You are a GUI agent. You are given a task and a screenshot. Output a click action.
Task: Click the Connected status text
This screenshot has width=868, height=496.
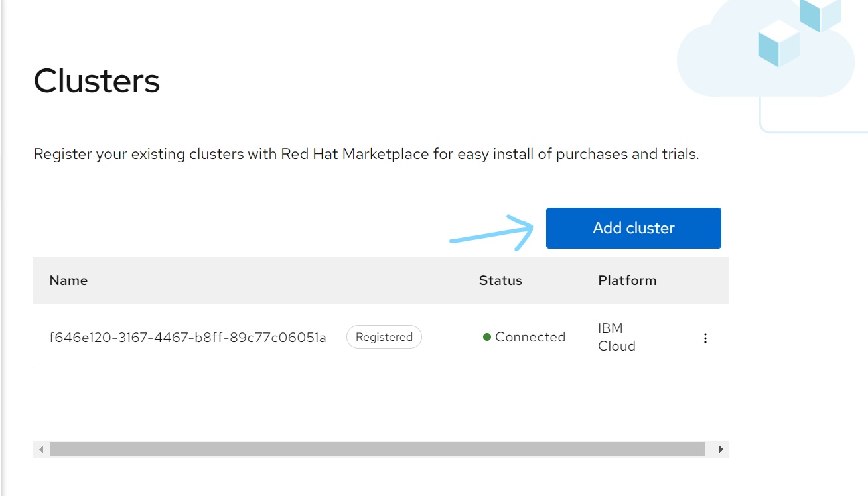530,337
